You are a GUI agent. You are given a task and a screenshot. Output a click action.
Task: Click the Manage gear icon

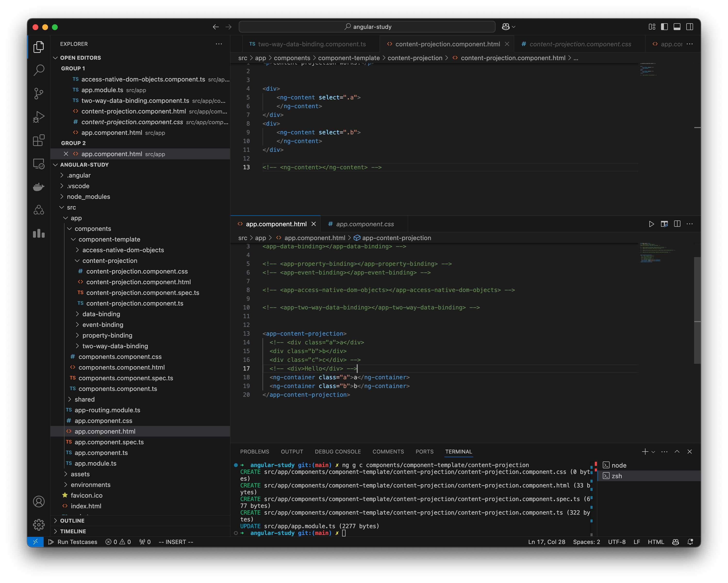point(39,524)
